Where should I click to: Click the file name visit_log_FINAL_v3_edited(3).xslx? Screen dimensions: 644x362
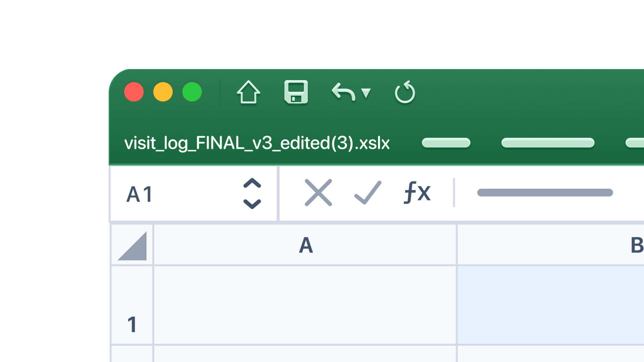click(x=257, y=143)
